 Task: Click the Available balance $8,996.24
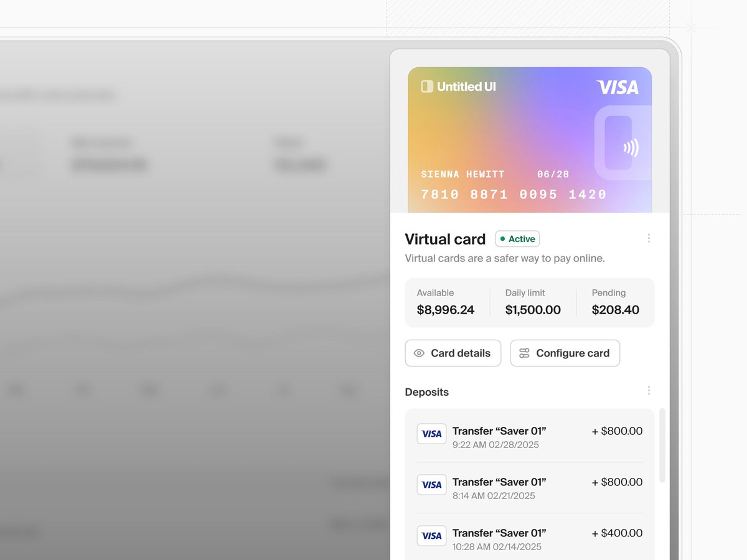446,310
